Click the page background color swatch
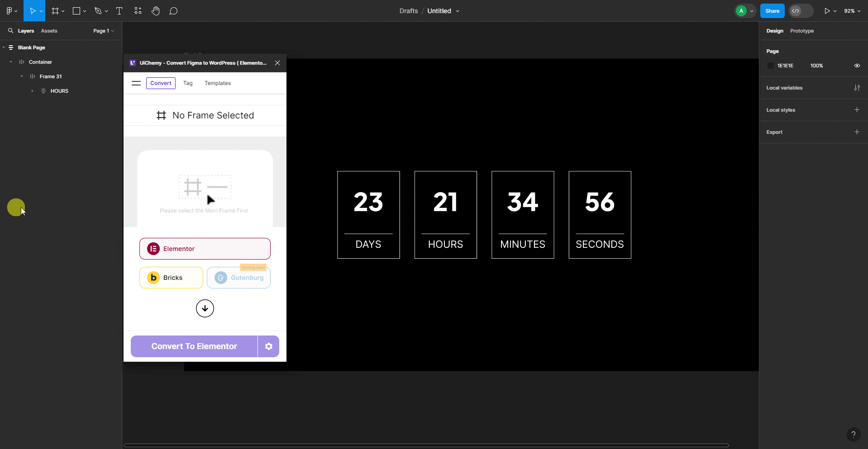The image size is (868, 449). point(771,66)
